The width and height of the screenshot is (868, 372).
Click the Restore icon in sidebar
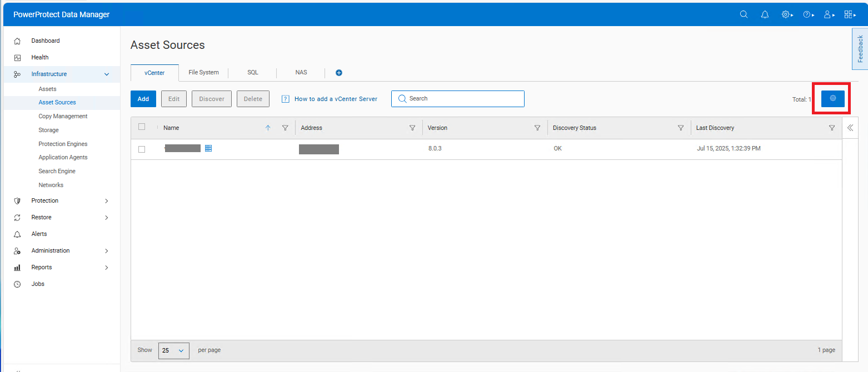tap(17, 218)
